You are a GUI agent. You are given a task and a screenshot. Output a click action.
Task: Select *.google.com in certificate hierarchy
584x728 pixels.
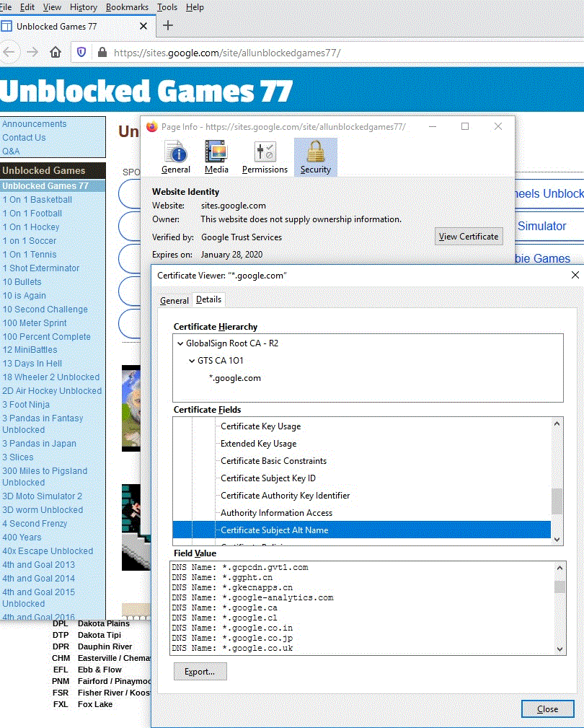pos(235,378)
